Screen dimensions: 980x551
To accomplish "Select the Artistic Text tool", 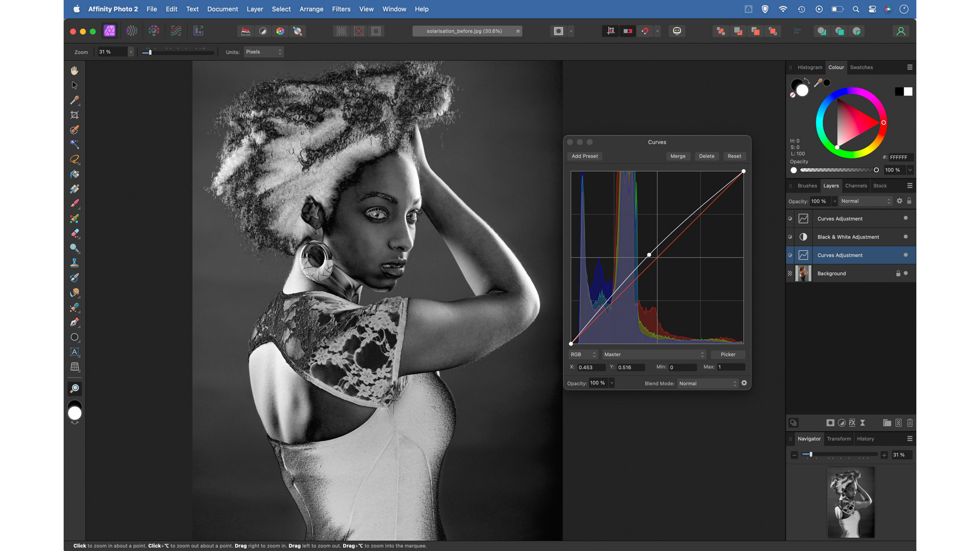I will 74,352.
